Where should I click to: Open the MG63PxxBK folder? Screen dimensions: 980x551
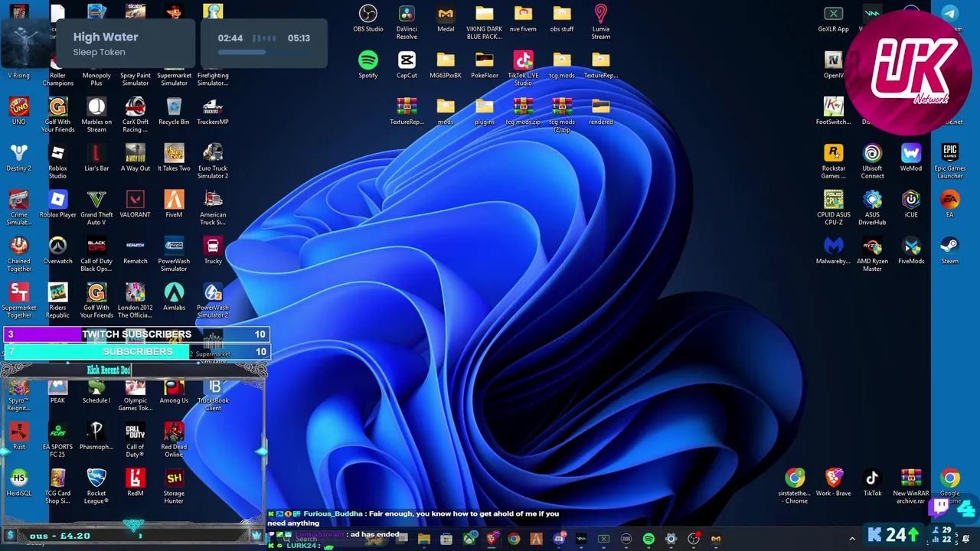coord(446,65)
